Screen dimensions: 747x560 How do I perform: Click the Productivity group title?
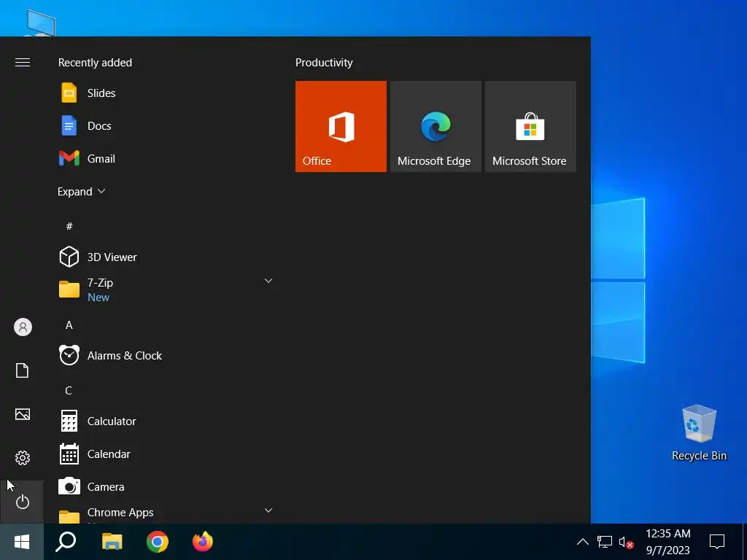tap(324, 63)
